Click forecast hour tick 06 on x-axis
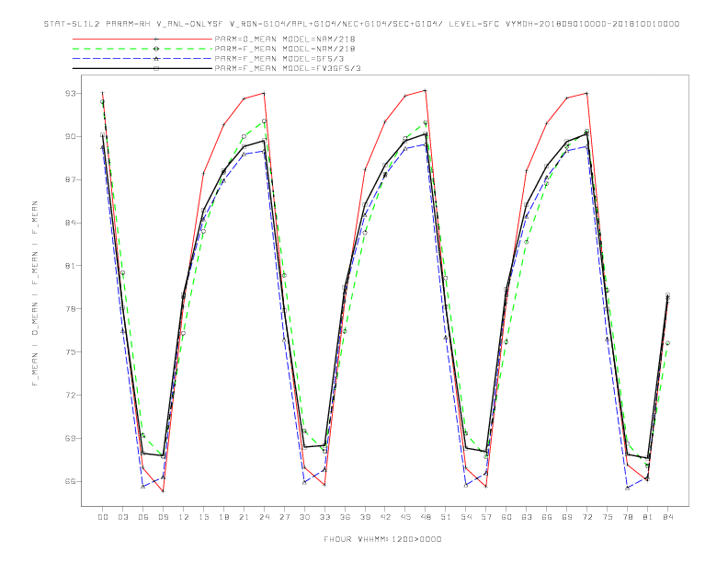Screen dimensions: 728x563 (x=143, y=517)
